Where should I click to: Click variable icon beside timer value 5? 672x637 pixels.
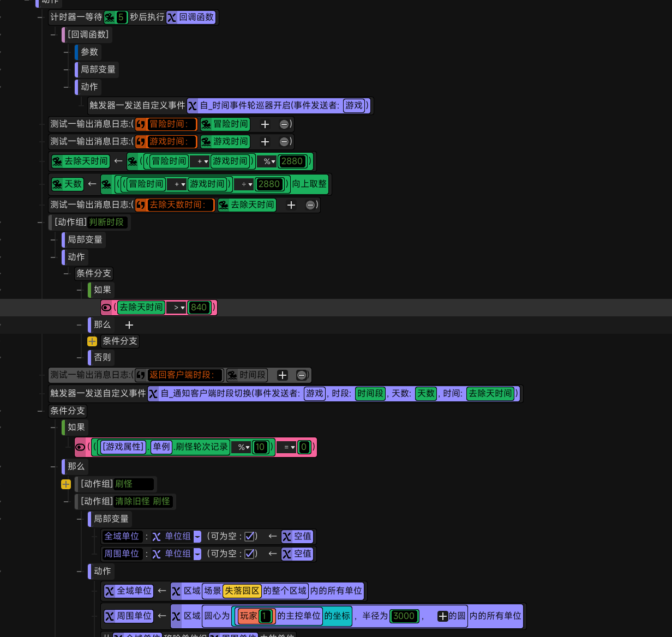click(x=110, y=17)
